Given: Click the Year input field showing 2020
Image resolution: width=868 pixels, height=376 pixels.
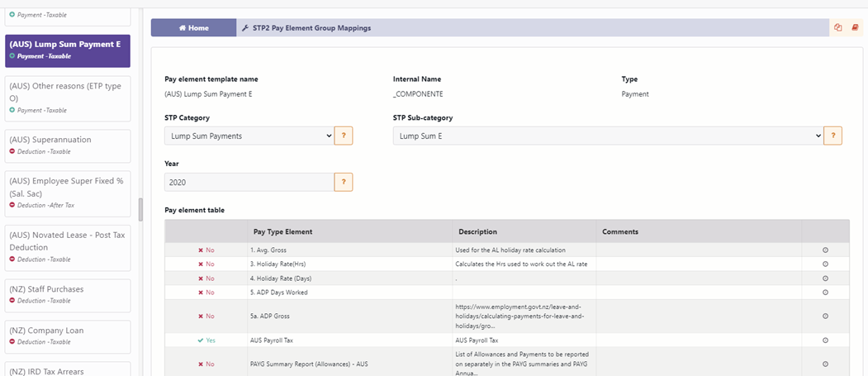Looking at the screenshot, I should click(249, 182).
